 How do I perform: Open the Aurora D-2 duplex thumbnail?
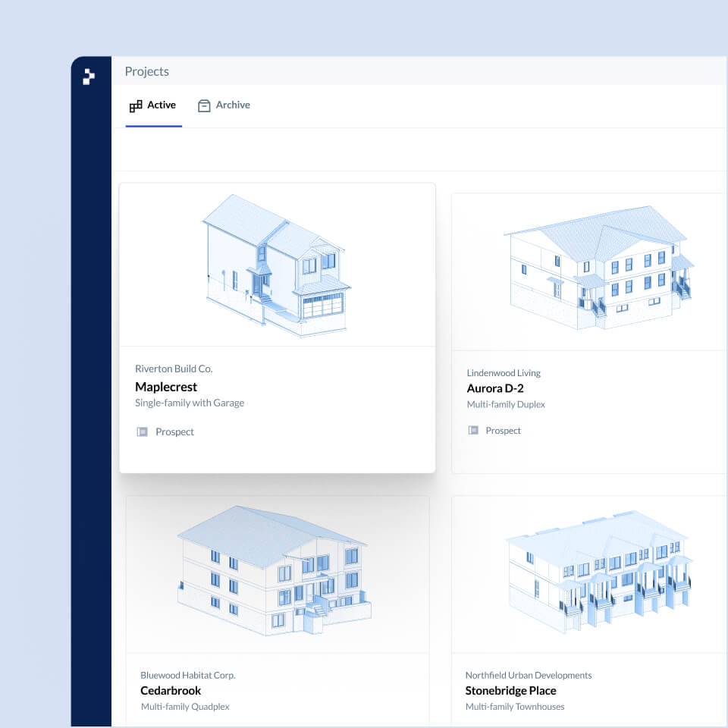pyautogui.click(x=599, y=268)
